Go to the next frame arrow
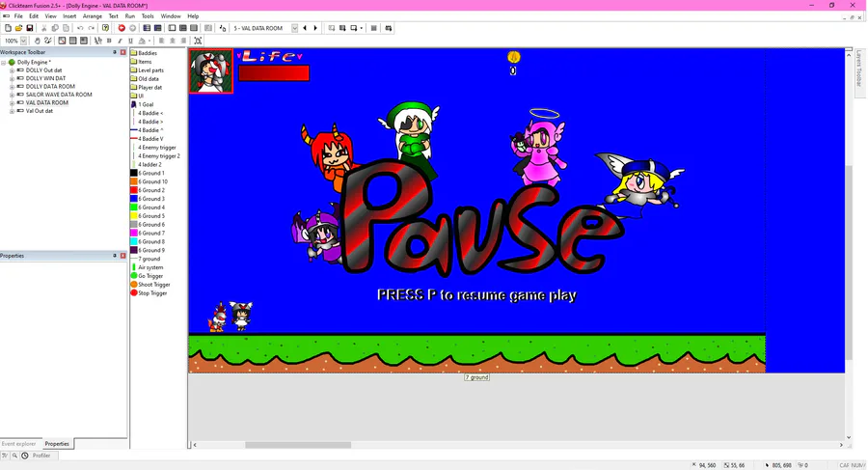The width and height of the screenshot is (868, 470). [315, 28]
